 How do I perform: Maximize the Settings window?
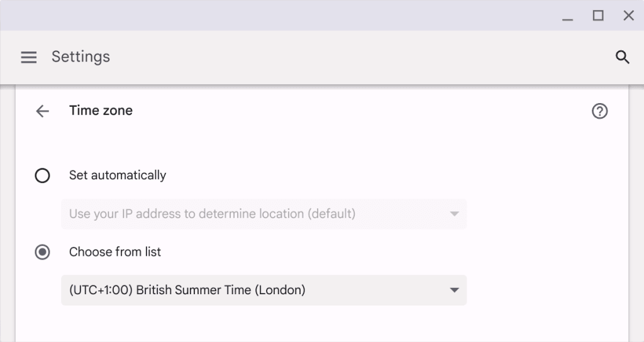coord(598,16)
